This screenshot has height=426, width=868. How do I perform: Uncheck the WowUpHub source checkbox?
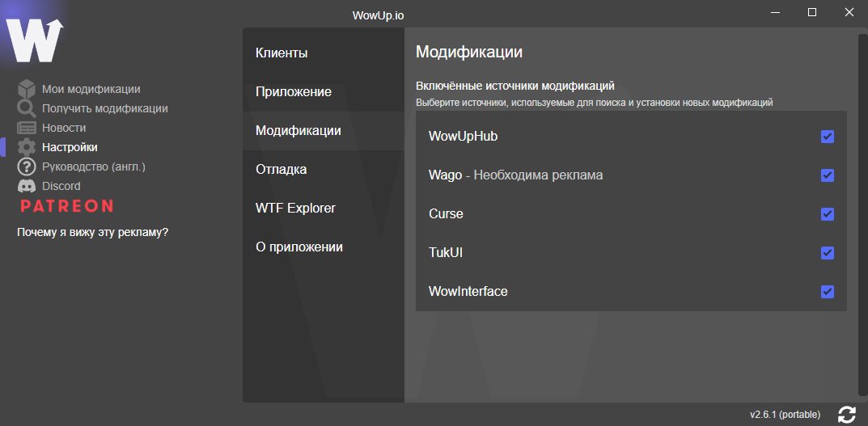coord(827,137)
